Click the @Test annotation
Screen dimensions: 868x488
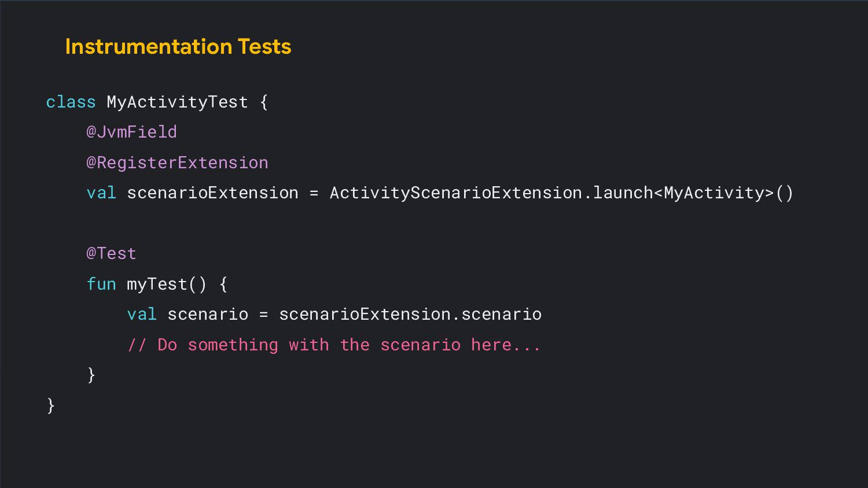tap(111, 254)
